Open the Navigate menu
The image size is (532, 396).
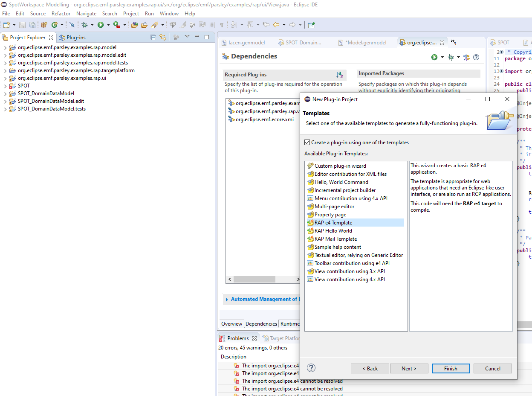coord(86,14)
